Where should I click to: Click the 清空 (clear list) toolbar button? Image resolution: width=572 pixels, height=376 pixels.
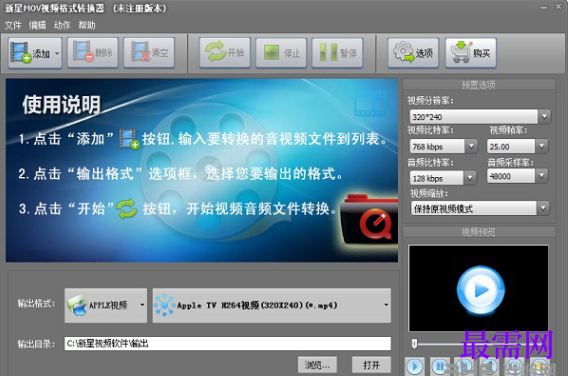[149, 53]
